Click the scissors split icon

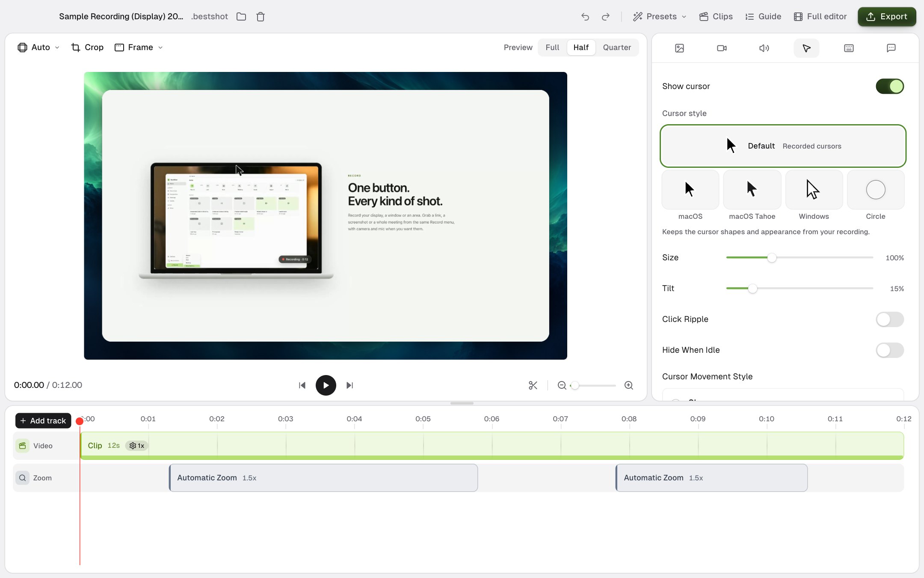click(x=533, y=385)
